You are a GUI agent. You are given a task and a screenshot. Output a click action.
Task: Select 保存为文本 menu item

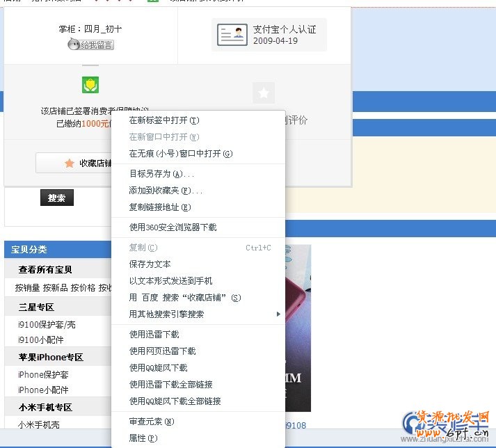(198, 264)
